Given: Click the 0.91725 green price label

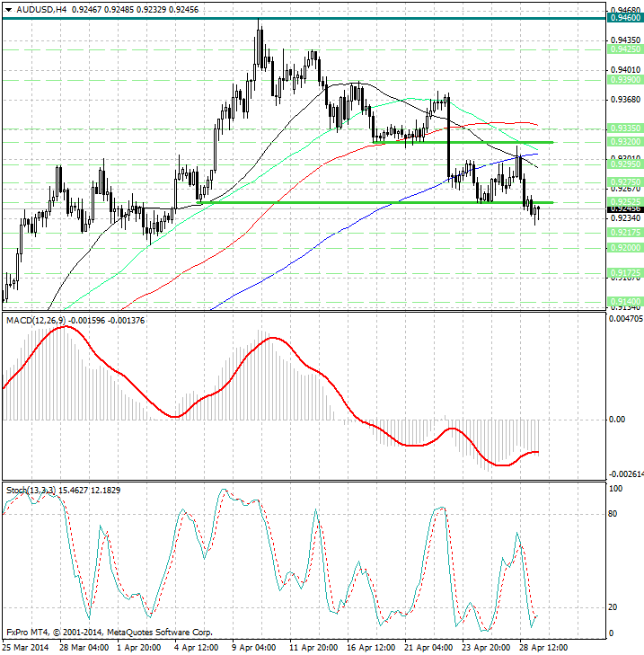Looking at the screenshot, I should tap(623, 271).
